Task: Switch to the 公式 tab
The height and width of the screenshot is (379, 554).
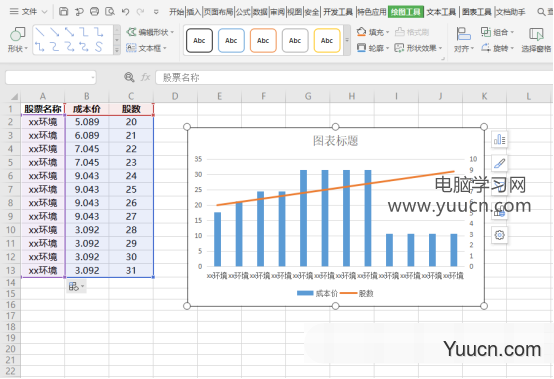Action: [243, 12]
